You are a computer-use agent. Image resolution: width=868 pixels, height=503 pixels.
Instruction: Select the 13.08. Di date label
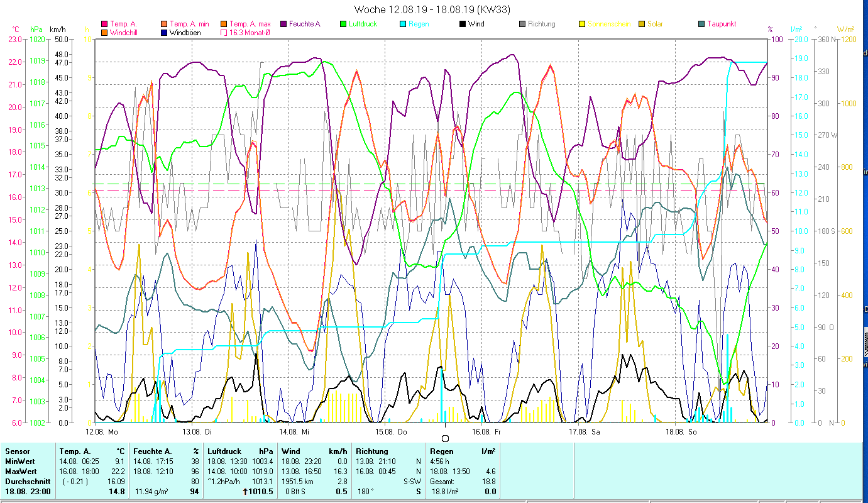197,432
